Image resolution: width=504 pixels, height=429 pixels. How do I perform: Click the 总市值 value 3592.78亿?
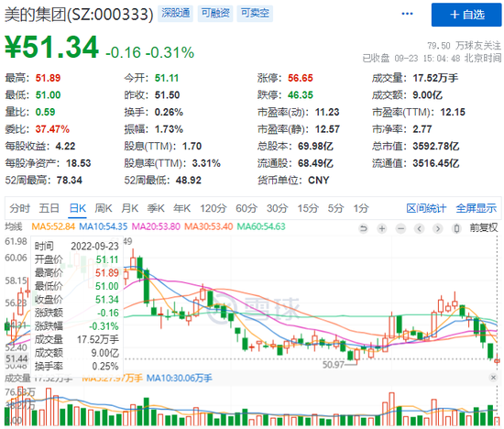pos(436,147)
